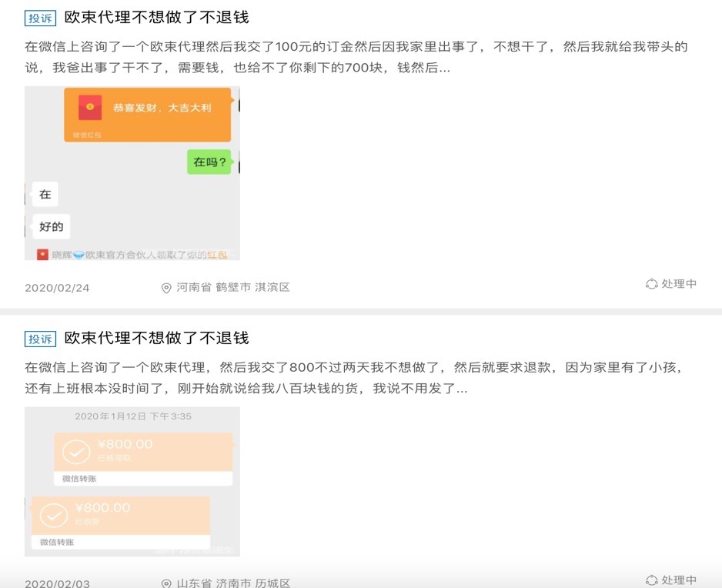Click the red envelope icon in the orange bubble
Screen dimensions: 722x588
[x=90, y=109]
